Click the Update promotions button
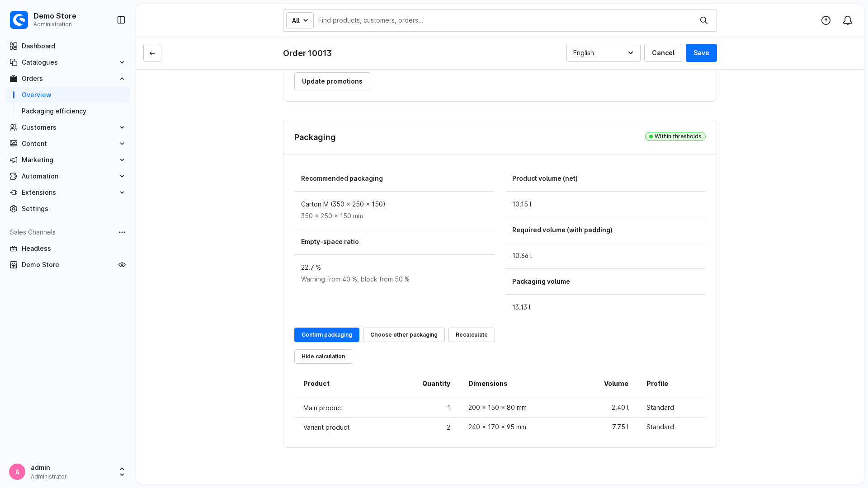 (x=332, y=81)
